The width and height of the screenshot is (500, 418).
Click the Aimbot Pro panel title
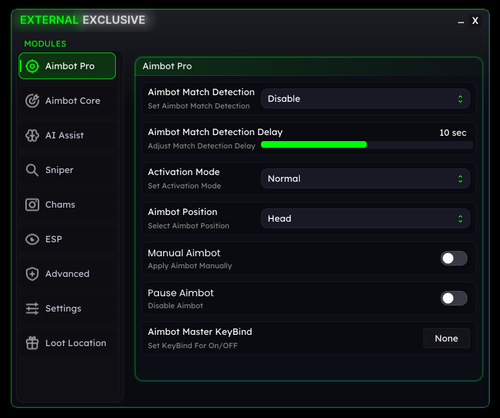167,66
